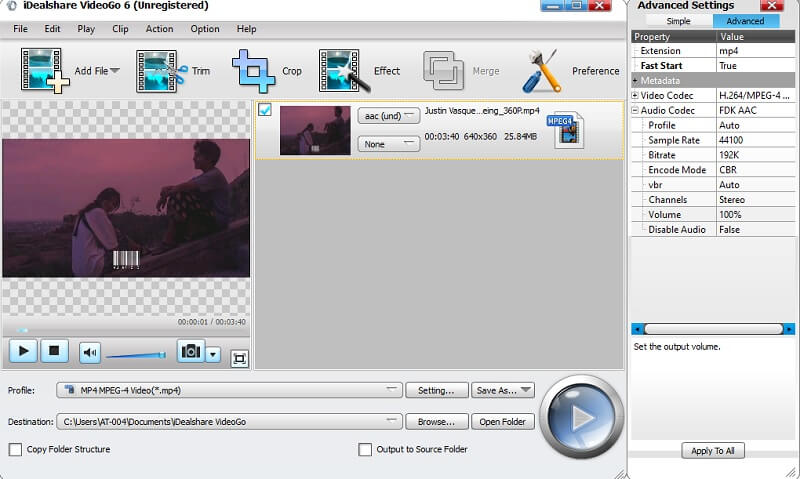Open the Preference settings icon
800x479 pixels.
pyautogui.click(x=546, y=70)
